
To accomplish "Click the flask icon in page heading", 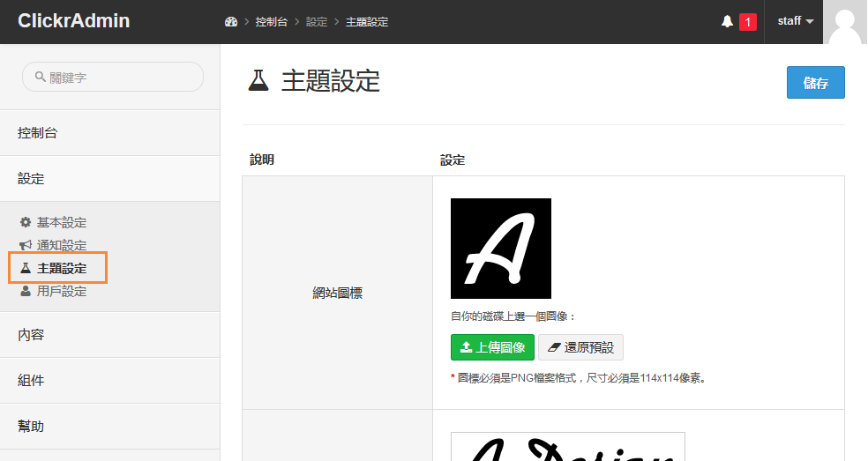I will click(x=258, y=81).
